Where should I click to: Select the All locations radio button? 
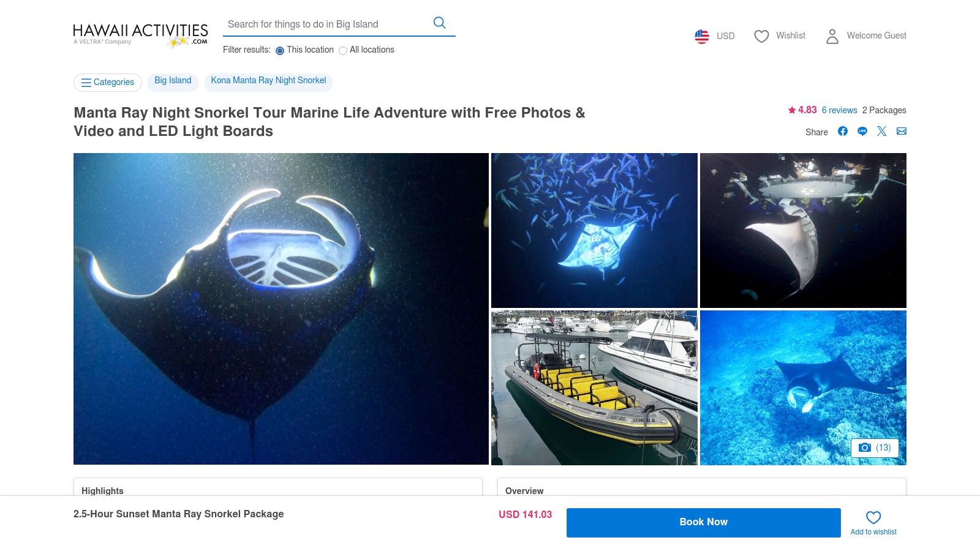coord(343,51)
